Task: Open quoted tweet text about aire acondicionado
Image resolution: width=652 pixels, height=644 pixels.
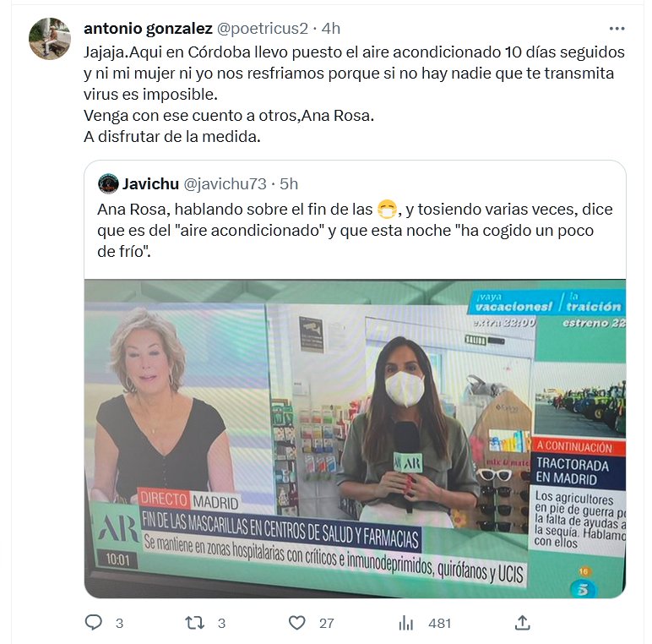Action: (355, 230)
